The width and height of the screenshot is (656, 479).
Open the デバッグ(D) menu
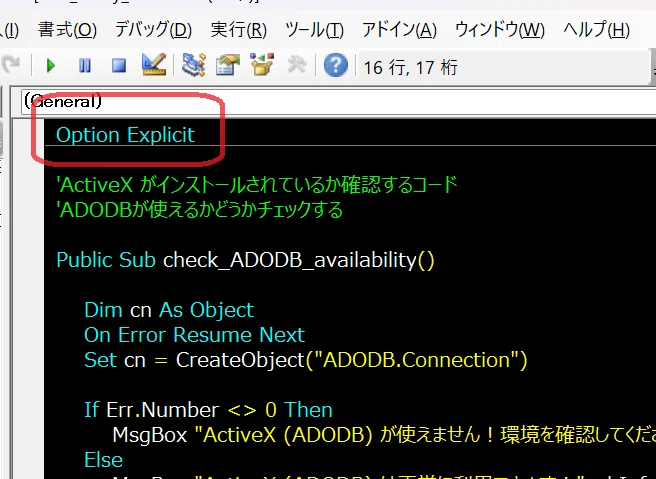pyautogui.click(x=153, y=30)
